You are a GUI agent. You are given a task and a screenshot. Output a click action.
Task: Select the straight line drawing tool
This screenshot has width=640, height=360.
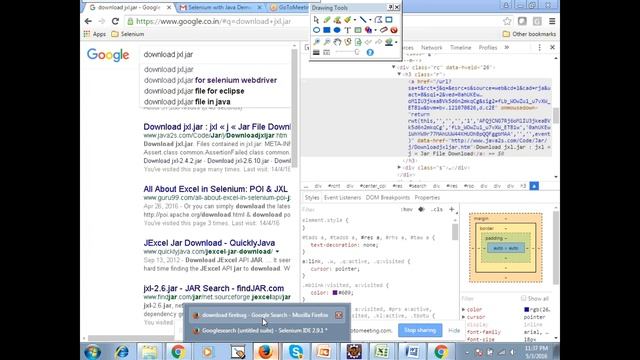point(363,20)
